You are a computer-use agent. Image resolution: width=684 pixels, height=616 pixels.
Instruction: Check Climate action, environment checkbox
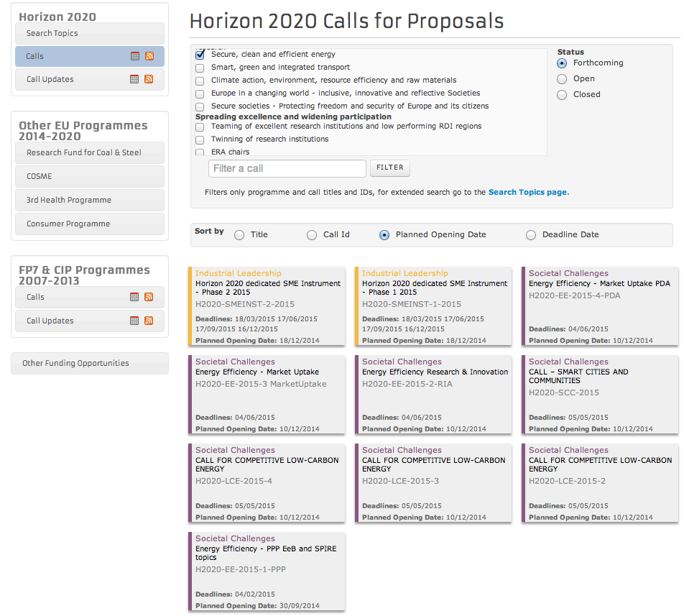(x=200, y=81)
